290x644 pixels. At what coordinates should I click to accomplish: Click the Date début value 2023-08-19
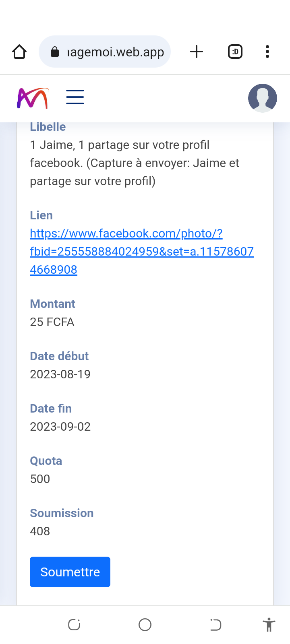60,374
